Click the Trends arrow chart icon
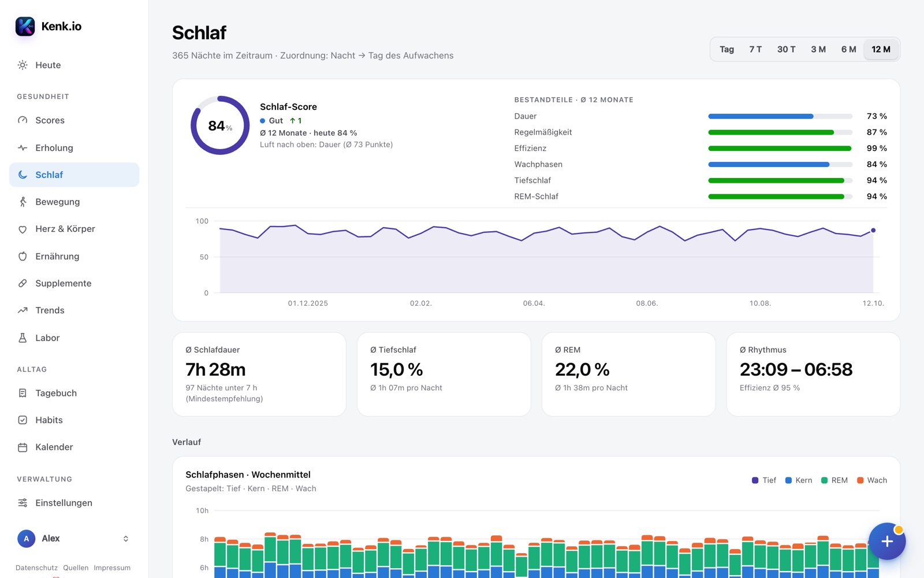This screenshot has width=924, height=578. pyautogui.click(x=23, y=310)
